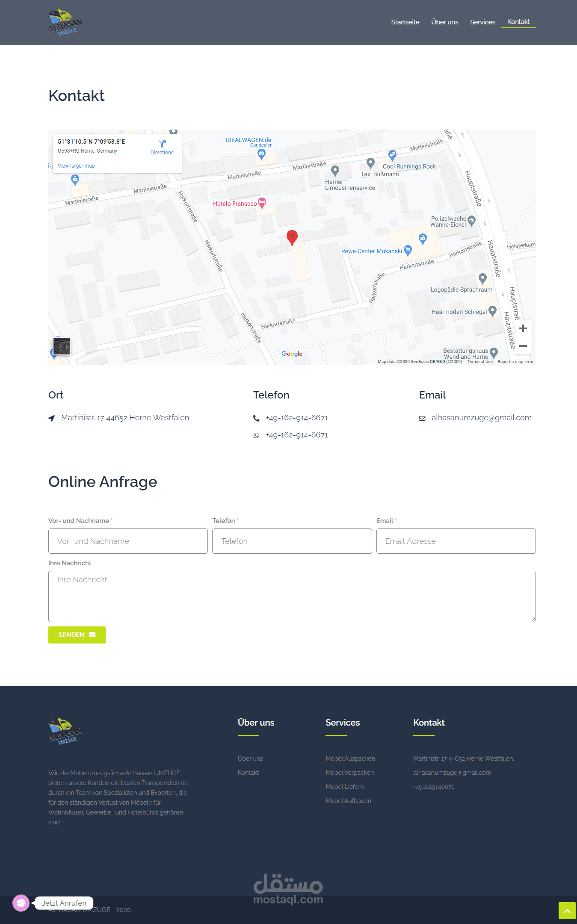577x924 pixels.
Task: Click the shopping marker on Martinistraße left
Action: [75, 180]
